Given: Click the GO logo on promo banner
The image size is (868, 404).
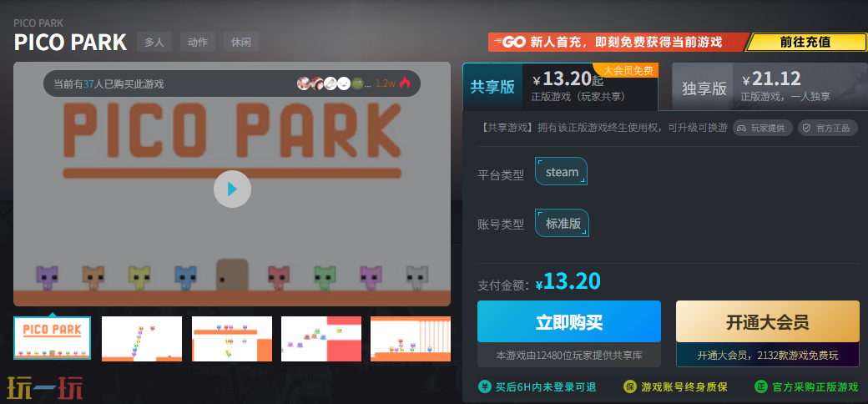Looking at the screenshot, I should (509, 42).
